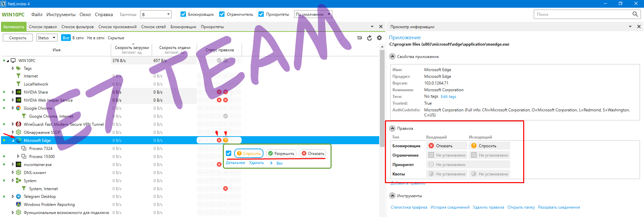This screenshot has width=644, height=217.
Task: Click red deny icon on System, Internet row
Action: 226,188
